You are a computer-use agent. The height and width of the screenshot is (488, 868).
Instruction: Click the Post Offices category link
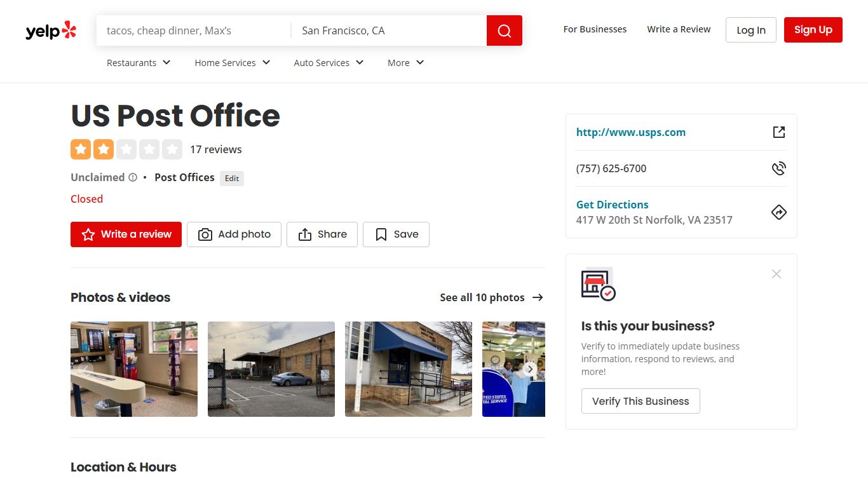click(x=184, y=177)
